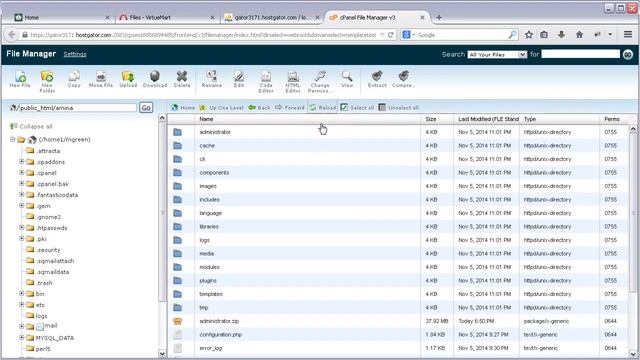Click the Download toolbar icon
Screen dimensions: 640x360
coord(155,79)
